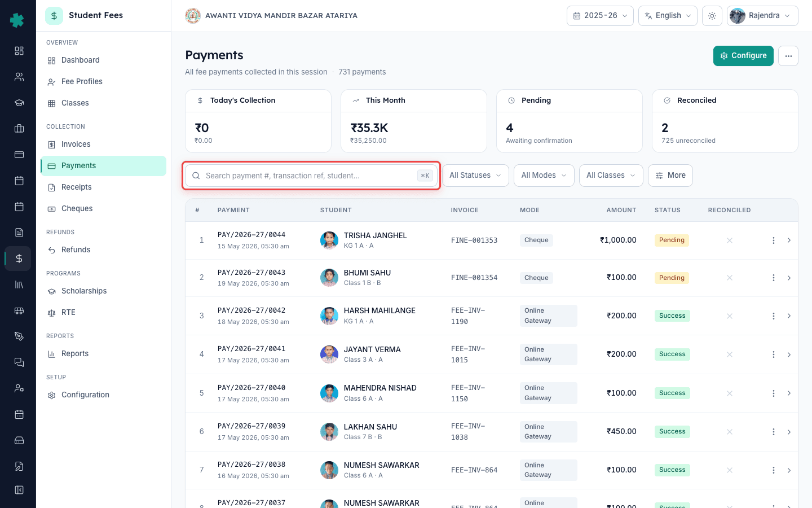The image size is (812, 508).
Task: Go to Dashboard in sidebar
Action: pyautogui.click(x=103, y=60)
